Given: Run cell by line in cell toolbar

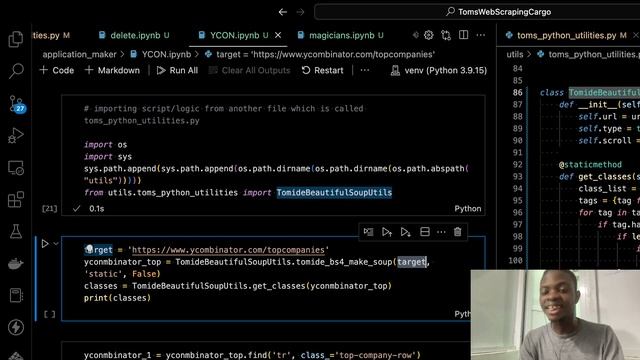Looking at the screenshot, I should point(368,232).
